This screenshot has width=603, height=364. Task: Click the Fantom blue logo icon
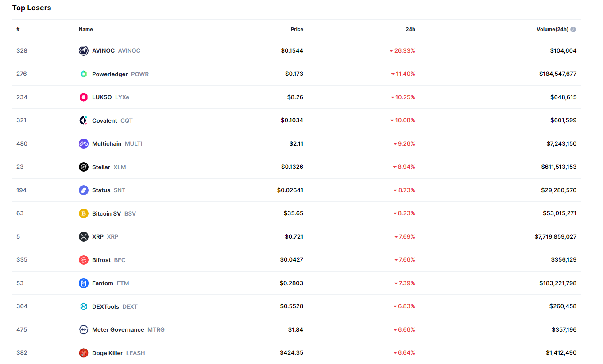pyautogui.click(x=84, y=283)
